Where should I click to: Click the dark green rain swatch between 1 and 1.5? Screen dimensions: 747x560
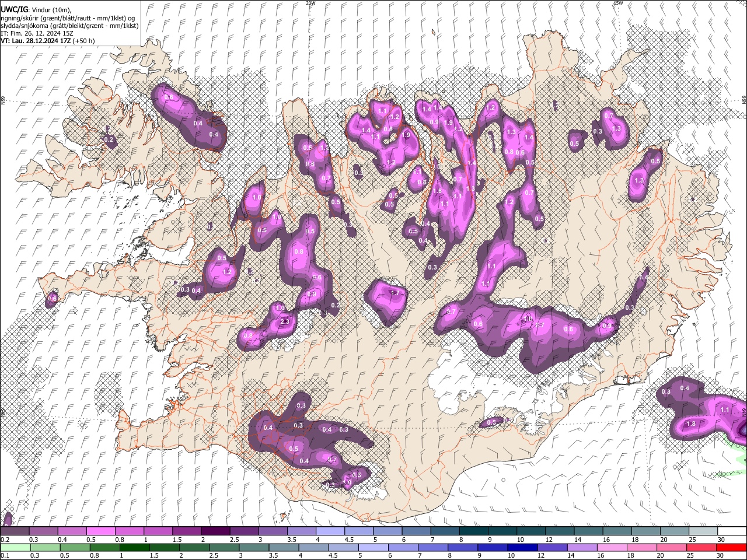click(135, 547)
